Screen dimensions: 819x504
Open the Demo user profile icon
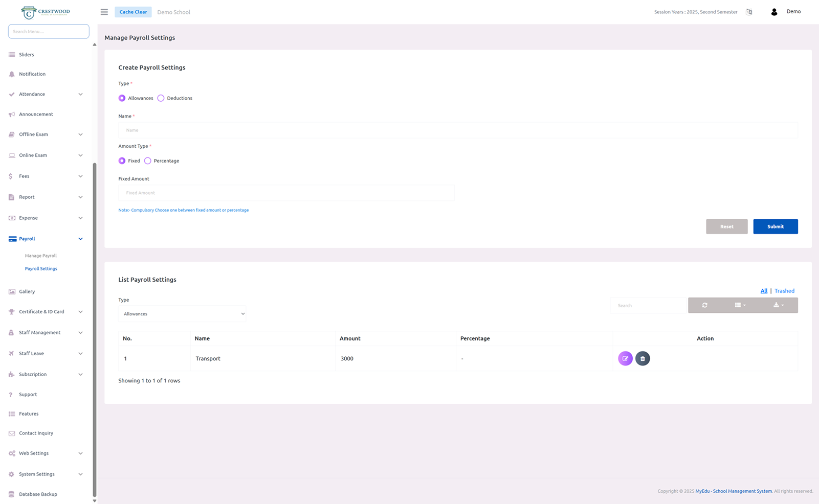(774, 12)
